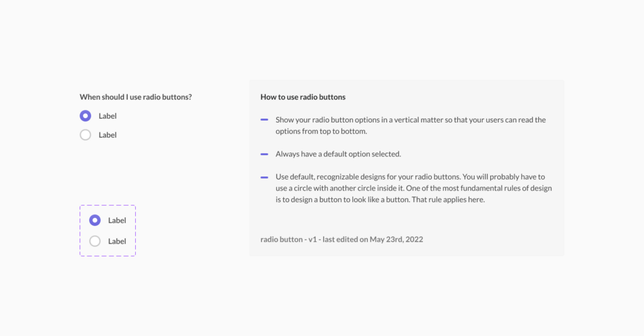
Task: Click the Label text beside the top checked radio
Action: pyautogui.click(x=108, y=116)
